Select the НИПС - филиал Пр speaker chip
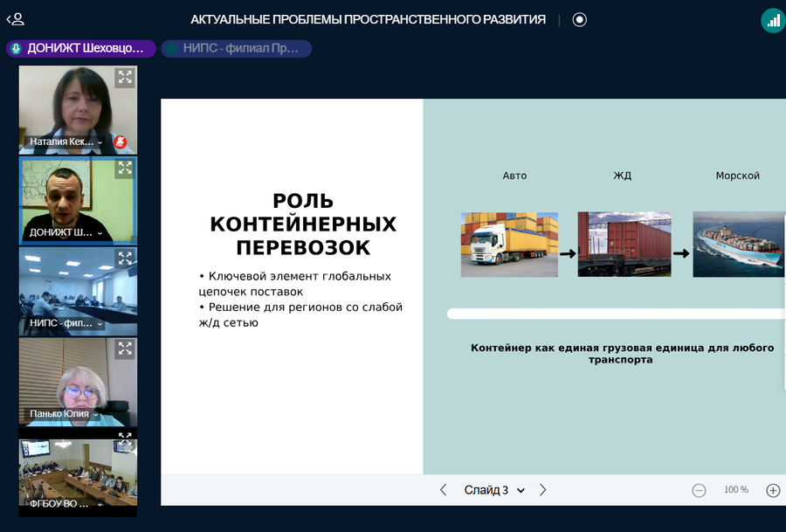 236,49
